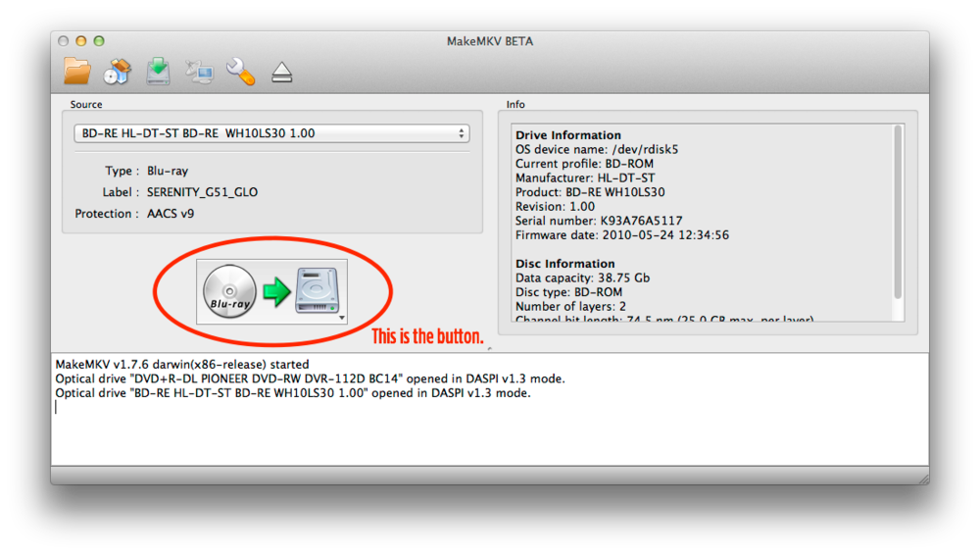The image size is (980, 555).
Task: Click the Disc Information heading
Action: [x=565, y=264]
